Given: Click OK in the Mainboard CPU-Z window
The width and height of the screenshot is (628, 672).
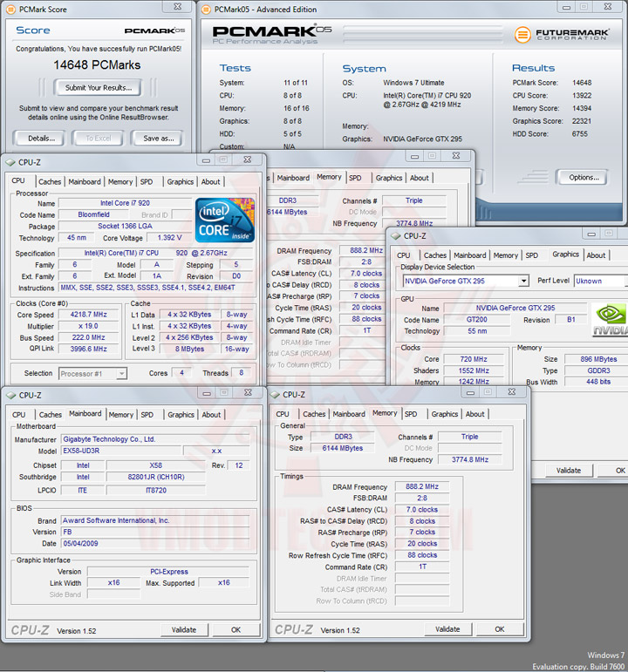Looking at the screenshot, I should pyautogui.click(x=235, y=630).
